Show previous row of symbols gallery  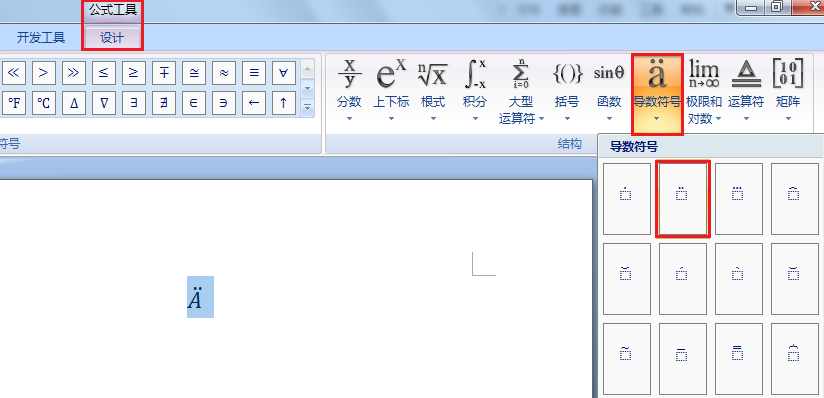[308, 68]
